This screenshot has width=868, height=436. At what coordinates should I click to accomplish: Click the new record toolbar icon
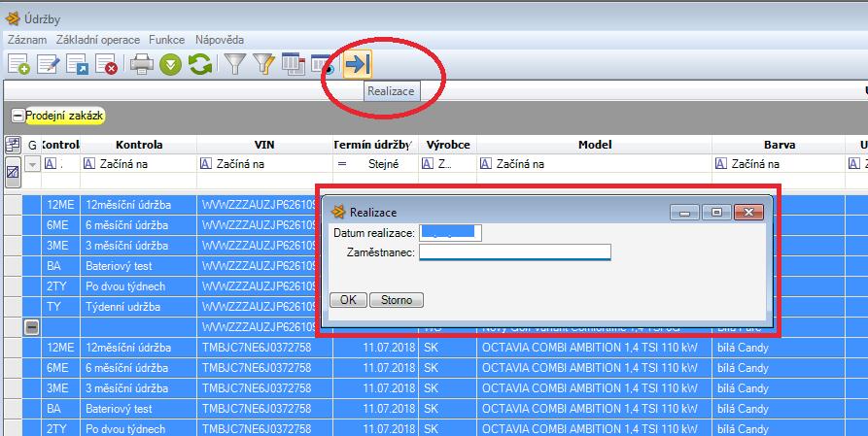pos(18,64)
